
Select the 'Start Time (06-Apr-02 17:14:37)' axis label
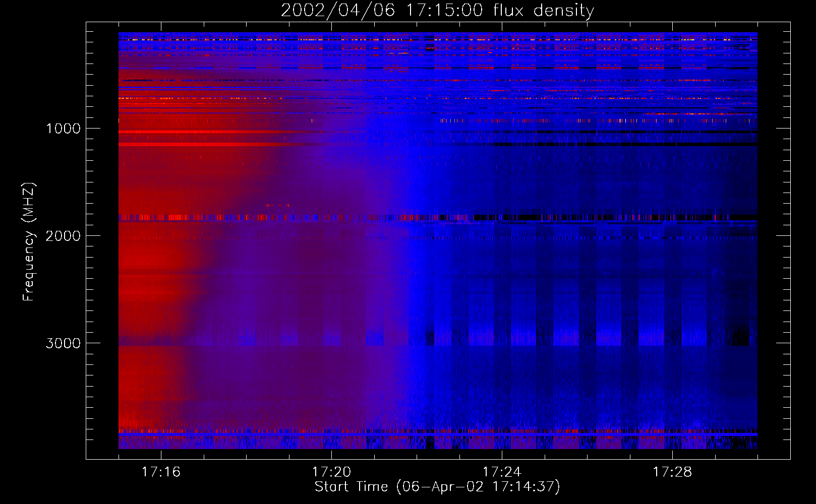point(437,487)
